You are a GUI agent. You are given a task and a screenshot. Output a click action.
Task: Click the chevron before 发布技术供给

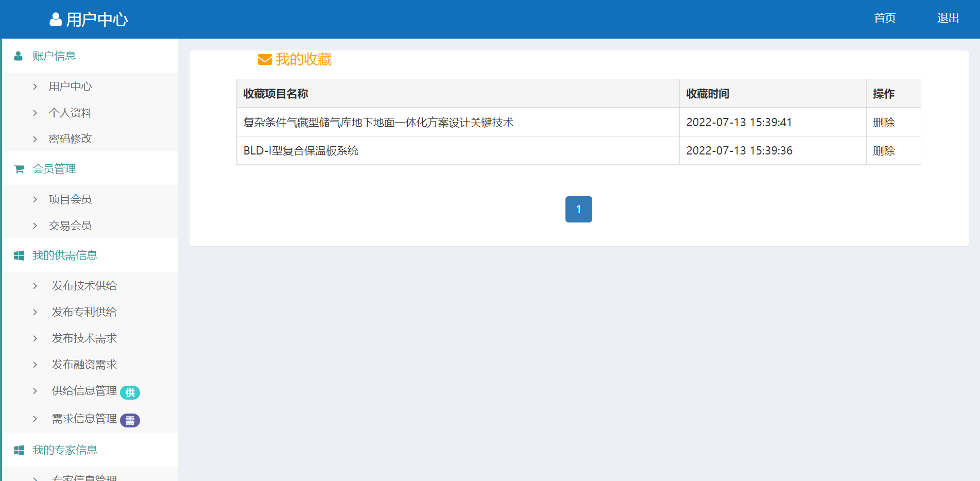click(x=35, y=286)
